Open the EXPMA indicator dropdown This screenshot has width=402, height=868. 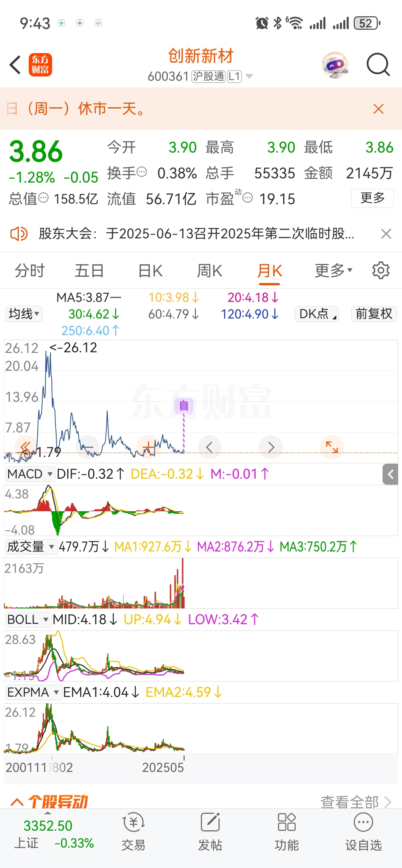click(33, 692)
